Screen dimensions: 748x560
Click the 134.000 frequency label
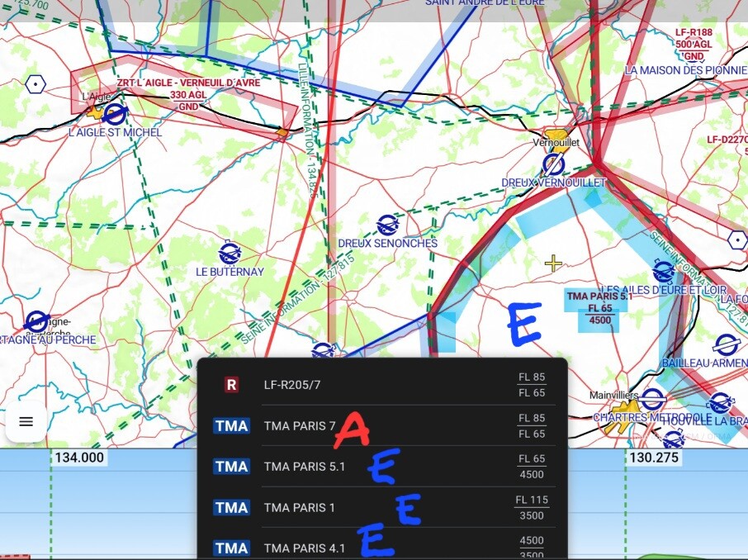point(79,458)
